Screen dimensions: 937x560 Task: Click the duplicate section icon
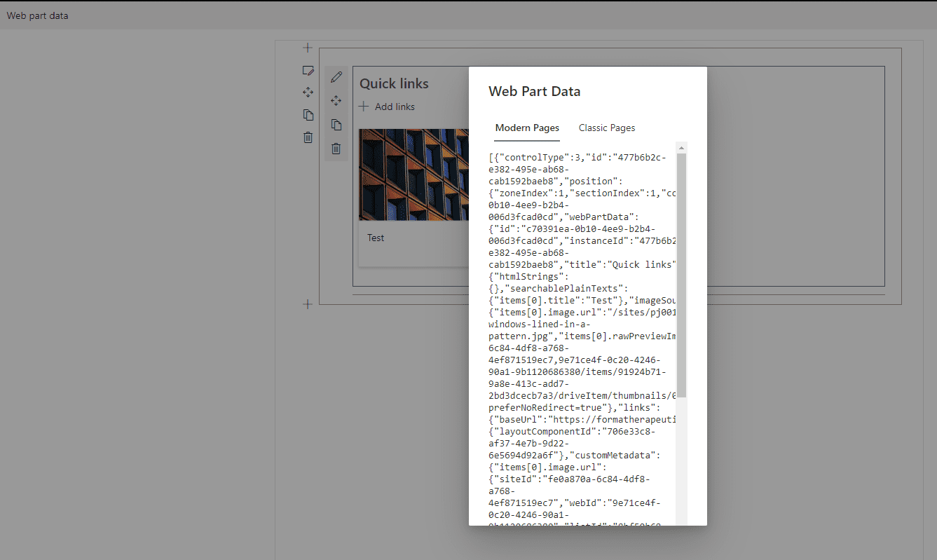[308, 115]
